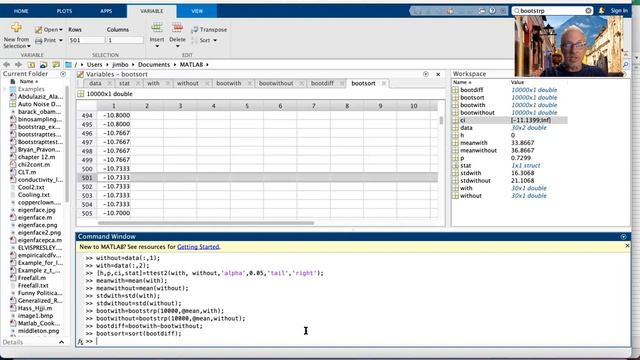
Task: Click the Delete rows icon
Action: [x=177, y=28]
